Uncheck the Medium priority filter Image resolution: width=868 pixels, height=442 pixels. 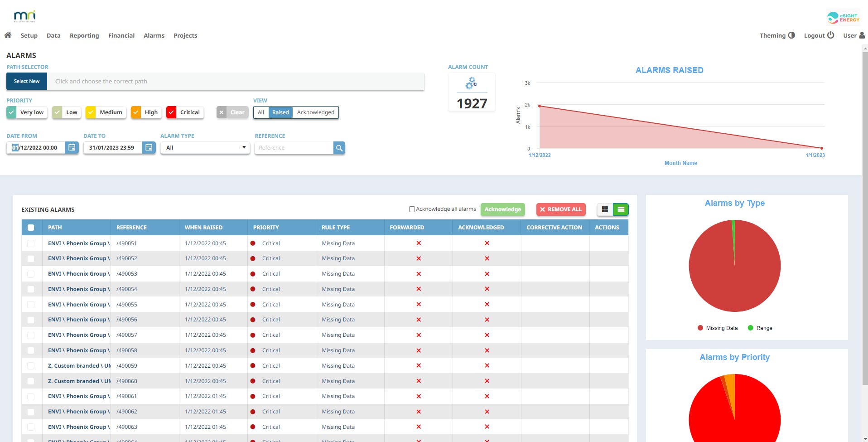pos(91,112)
